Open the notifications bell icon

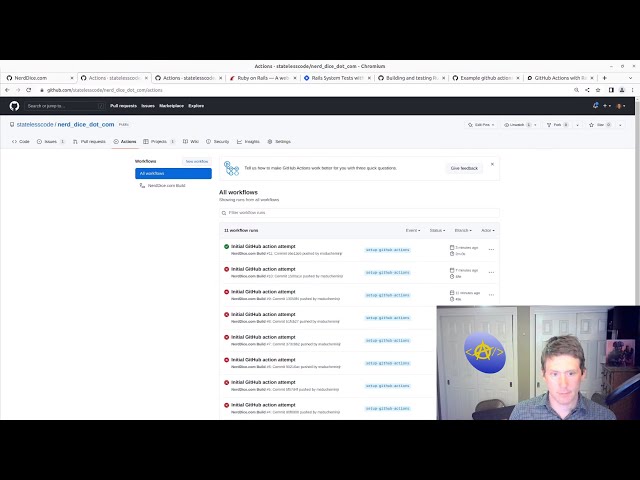[x=596, y=106]
